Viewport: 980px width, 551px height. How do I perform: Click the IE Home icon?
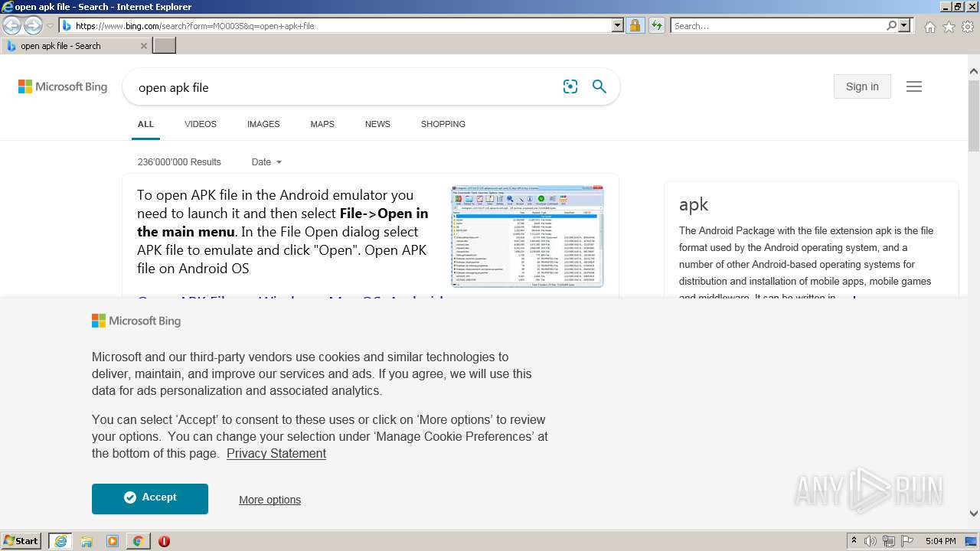click(x=929, y=27)
